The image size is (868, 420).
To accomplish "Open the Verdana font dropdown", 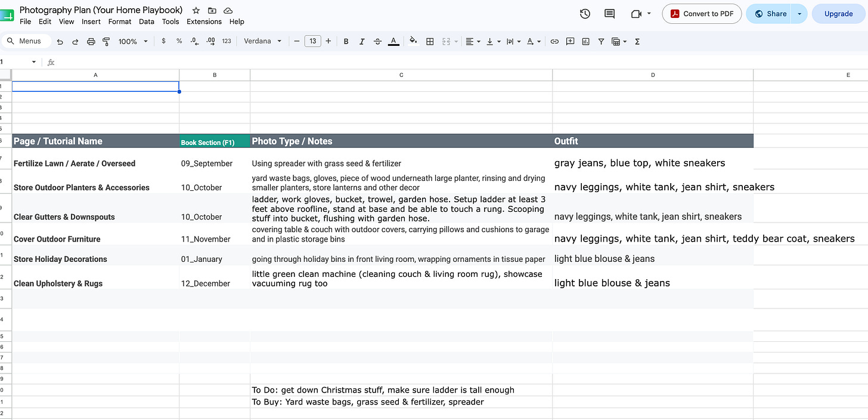I will (263, 41).
